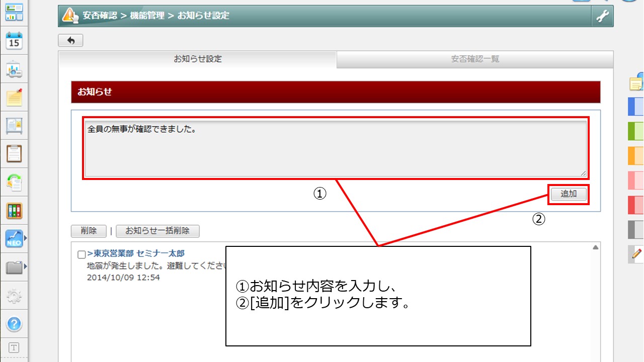Click 機能管理 in the breadcrumb

[147, 16]
